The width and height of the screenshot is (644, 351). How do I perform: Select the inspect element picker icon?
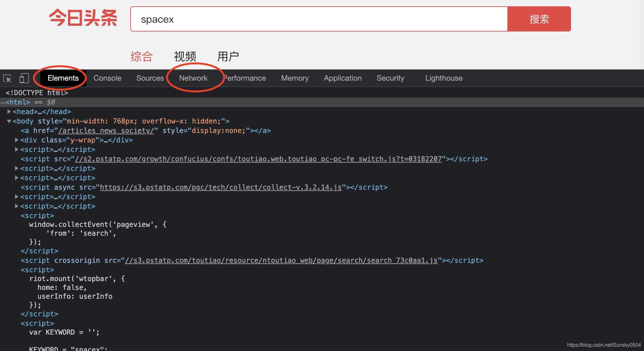pos(7,78)
